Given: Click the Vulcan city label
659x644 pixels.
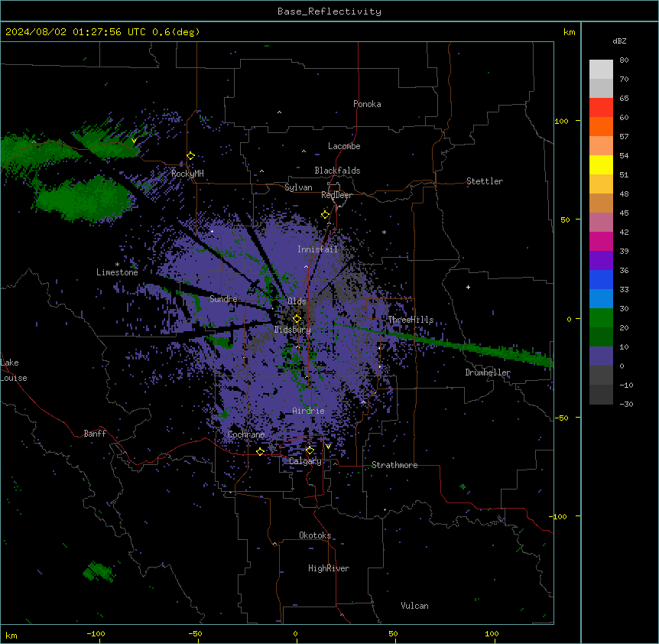Looking at the screenshot, I should (x=414, y=606).
